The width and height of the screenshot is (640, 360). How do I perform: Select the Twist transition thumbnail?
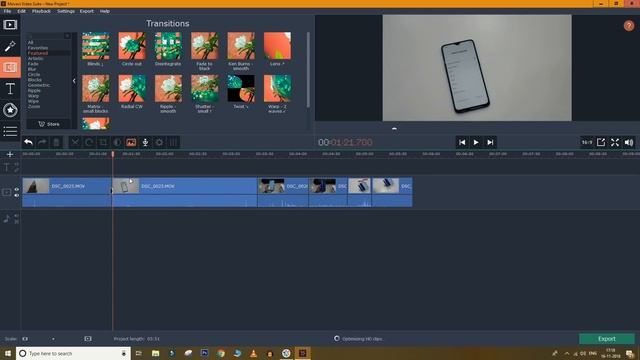tap(241, 88)
